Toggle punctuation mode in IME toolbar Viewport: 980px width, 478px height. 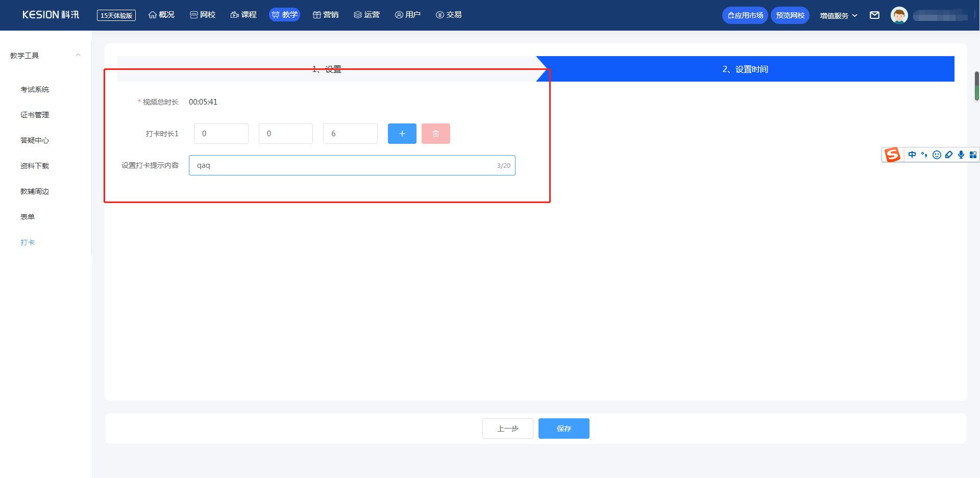click(924, 155)
